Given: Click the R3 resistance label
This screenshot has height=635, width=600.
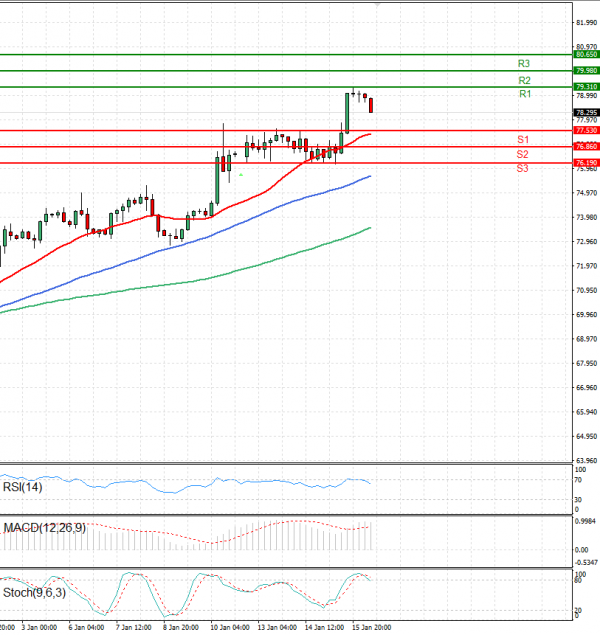Looking at the screenshot, I should click(x=524, y=63).
